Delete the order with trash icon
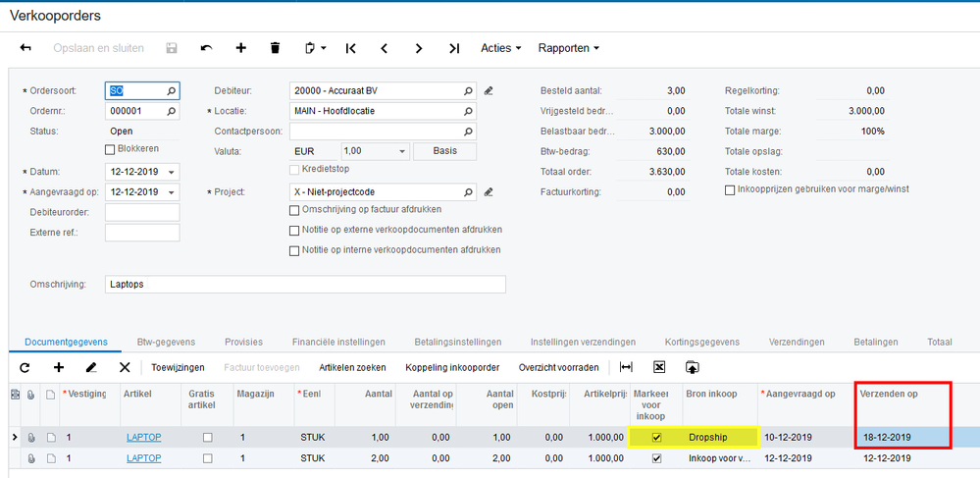The image size is (980, 478). tap(275, 48)
